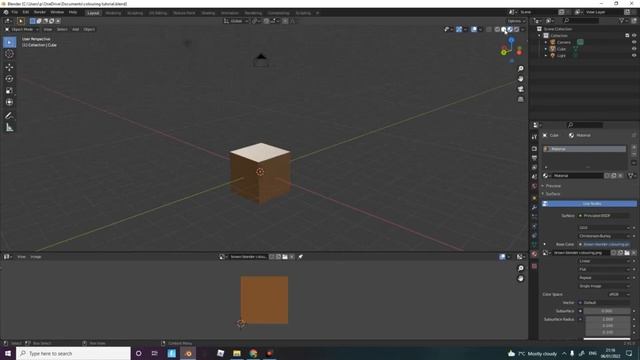Switch perspective/orthographic grid icon
The image size is (640, 360).
520,99
